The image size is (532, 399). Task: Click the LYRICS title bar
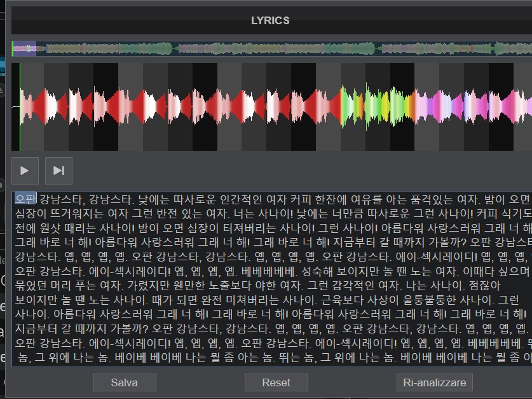pyautogui.click(x=270, y=20)
